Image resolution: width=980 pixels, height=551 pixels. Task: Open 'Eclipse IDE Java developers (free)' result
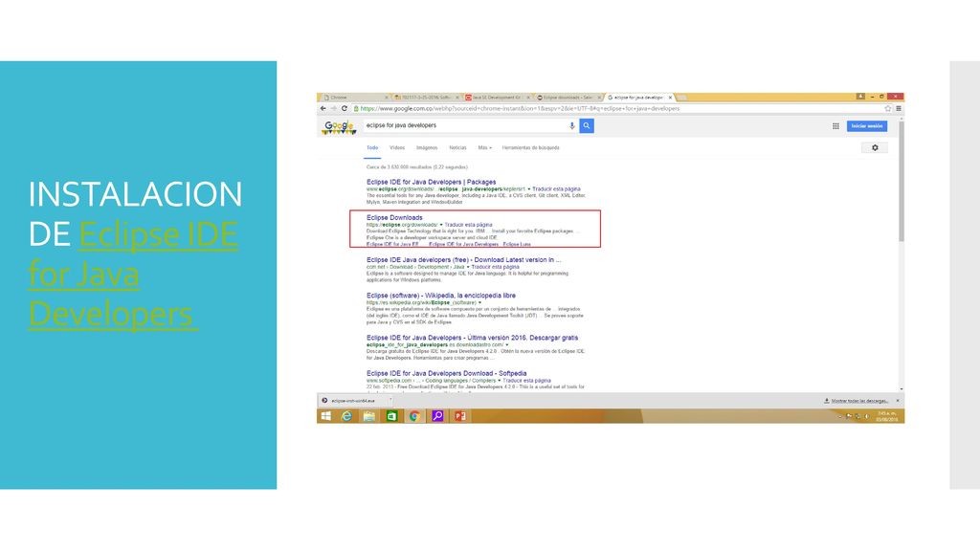[464, 260]
